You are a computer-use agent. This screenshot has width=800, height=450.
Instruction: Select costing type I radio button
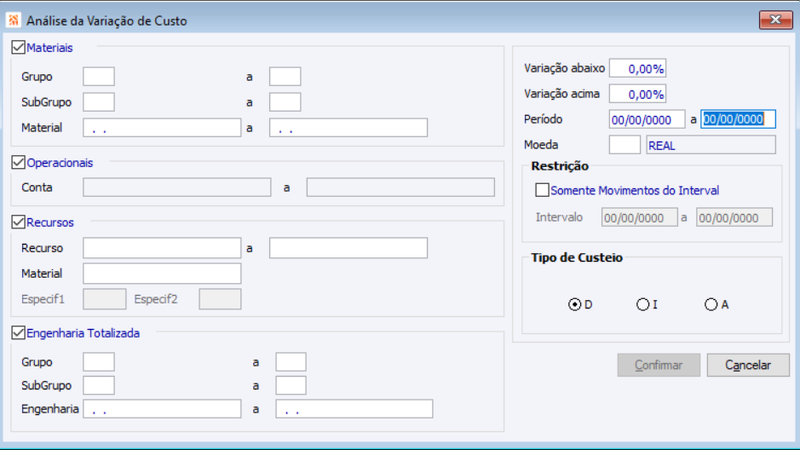pos(643,305)
